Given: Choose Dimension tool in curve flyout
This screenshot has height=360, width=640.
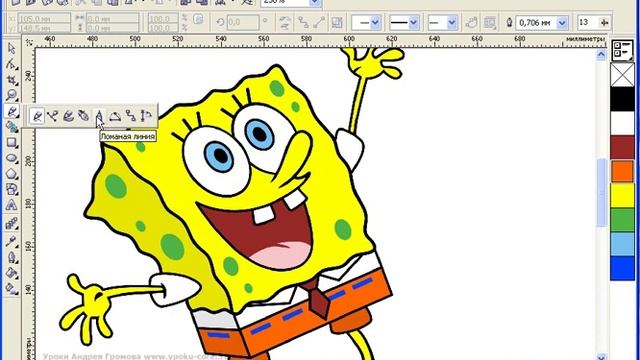Looking at the screenshot, I should (146, 116).
